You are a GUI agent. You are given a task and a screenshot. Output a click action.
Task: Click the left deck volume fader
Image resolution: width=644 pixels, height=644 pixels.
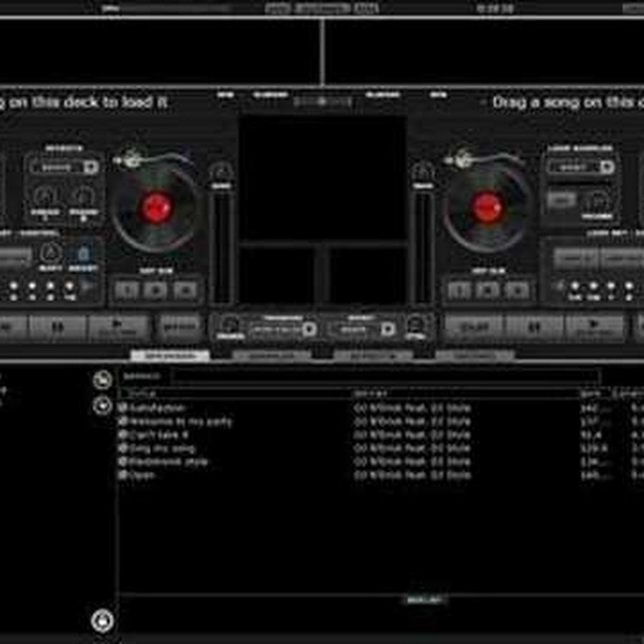pos(221,248)
